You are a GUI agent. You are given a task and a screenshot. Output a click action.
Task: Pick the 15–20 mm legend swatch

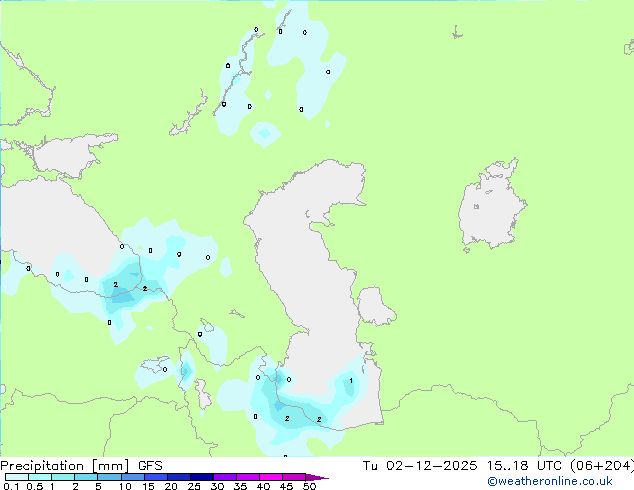156,477
